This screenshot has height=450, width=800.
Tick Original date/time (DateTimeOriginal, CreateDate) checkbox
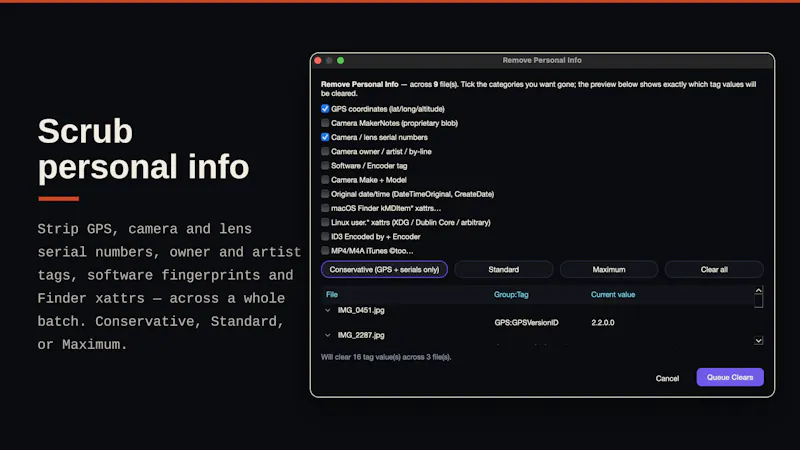(x=325, y=194)
